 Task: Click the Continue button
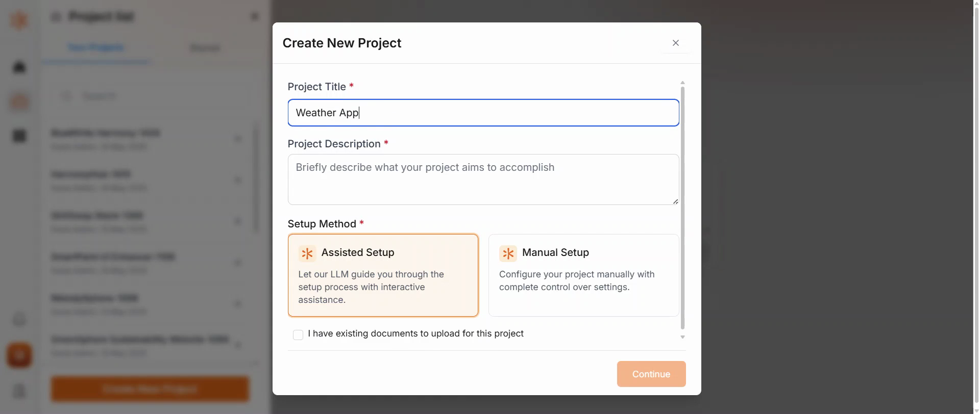tap(651, 374)
